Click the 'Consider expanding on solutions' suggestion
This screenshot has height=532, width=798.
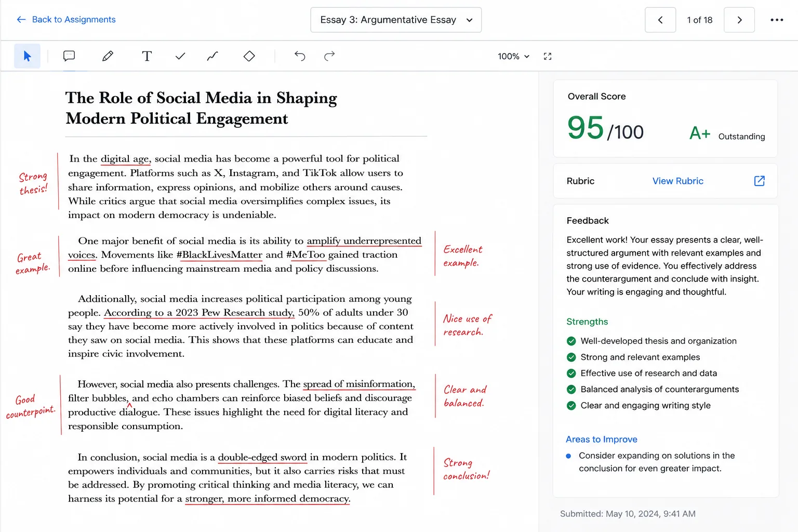657,462
